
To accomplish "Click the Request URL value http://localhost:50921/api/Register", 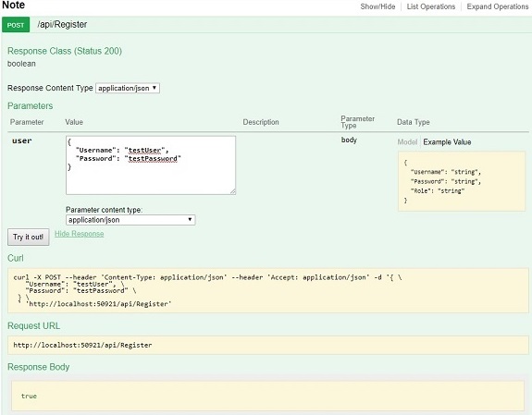I will [82, 345].
